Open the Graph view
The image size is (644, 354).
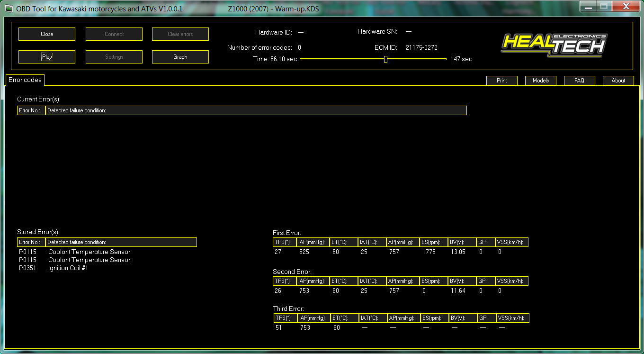click(180, 57)
